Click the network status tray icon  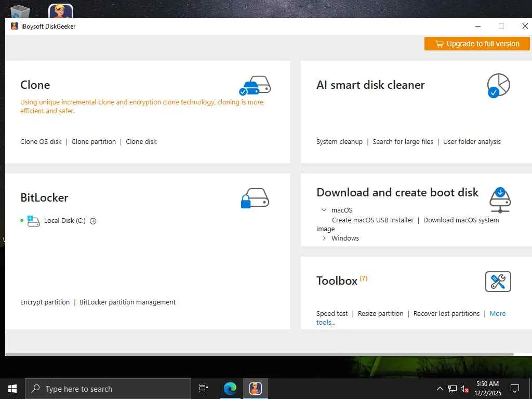point(453,389)
